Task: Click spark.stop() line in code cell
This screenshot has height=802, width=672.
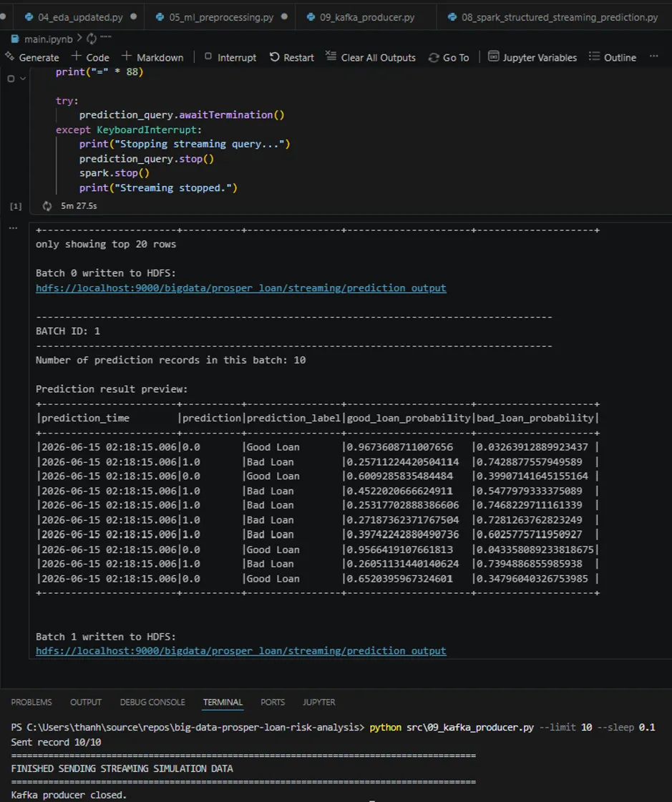Action: pyautogui.click(x=114, y=173)
